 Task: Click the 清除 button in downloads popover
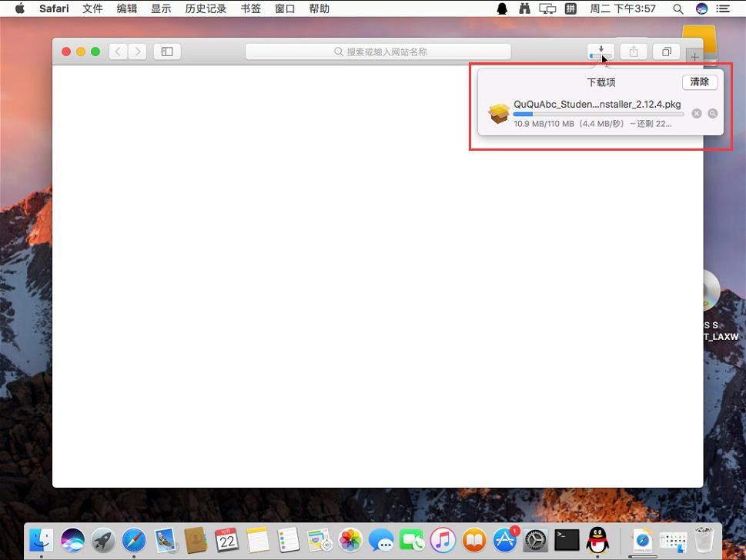(x=699, y=82)
